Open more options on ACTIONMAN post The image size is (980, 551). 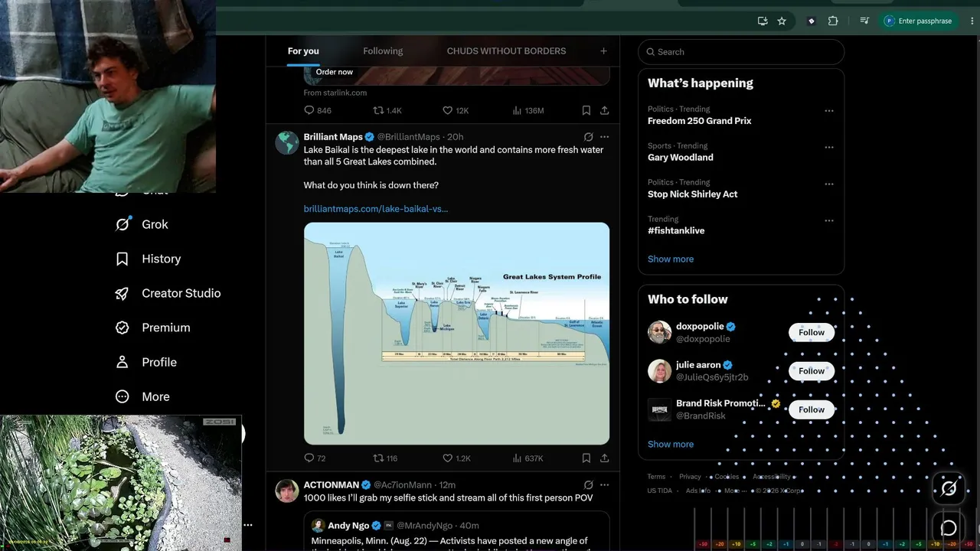point(605,485)
